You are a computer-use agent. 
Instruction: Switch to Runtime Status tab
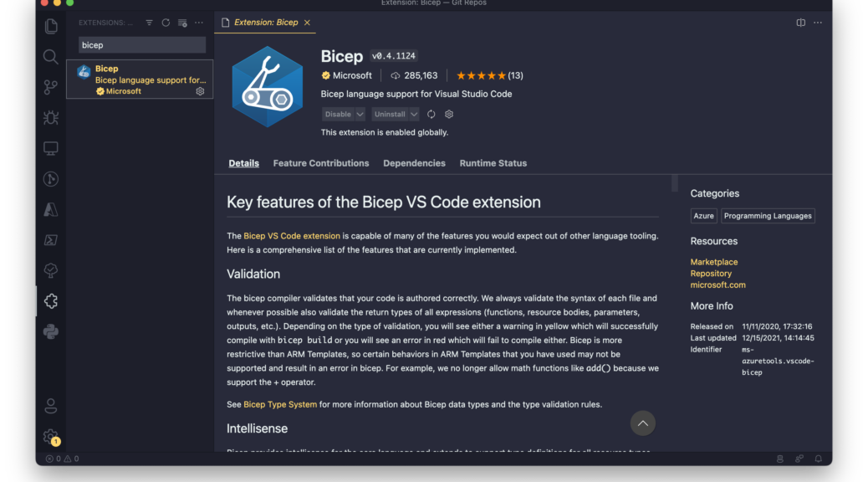493,163
